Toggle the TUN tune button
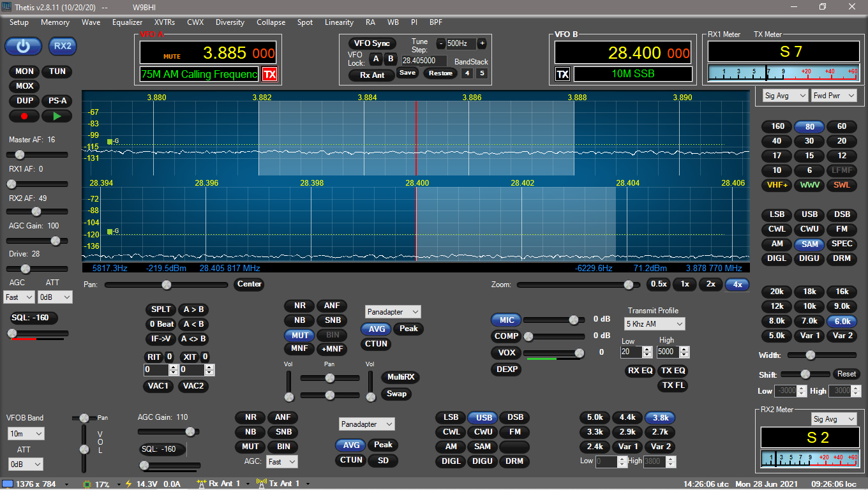The height and width of the screenshot is (490, 868). 57,71
